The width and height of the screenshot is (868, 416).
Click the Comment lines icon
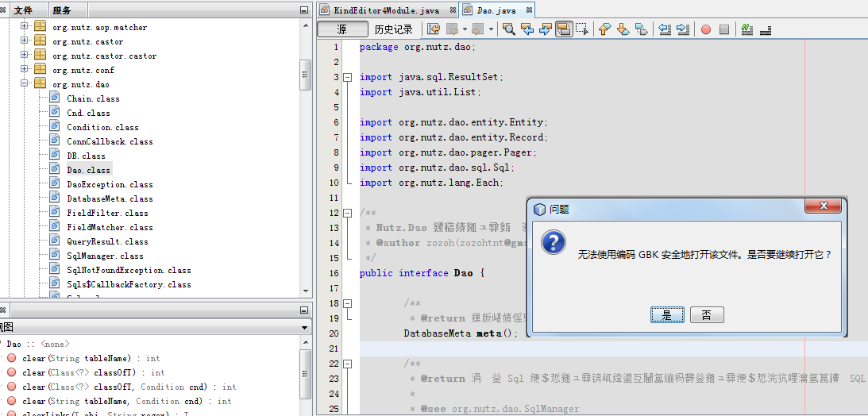point(747,29)
